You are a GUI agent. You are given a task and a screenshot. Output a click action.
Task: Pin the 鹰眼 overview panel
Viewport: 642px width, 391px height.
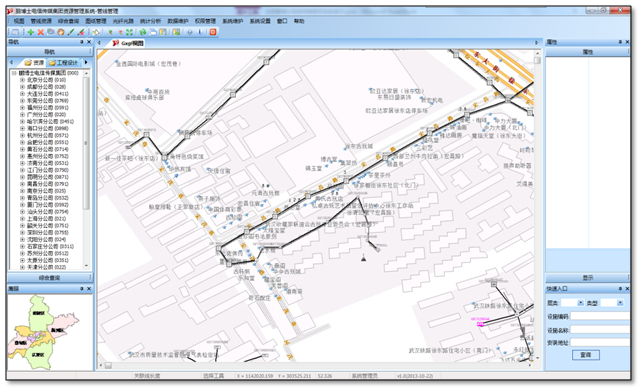tap(81, 289)
